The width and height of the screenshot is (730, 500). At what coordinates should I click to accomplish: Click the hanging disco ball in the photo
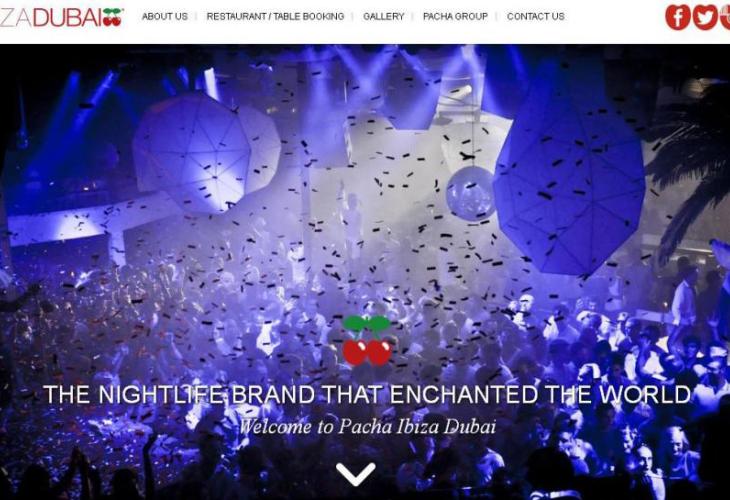[x=470, y=194]
